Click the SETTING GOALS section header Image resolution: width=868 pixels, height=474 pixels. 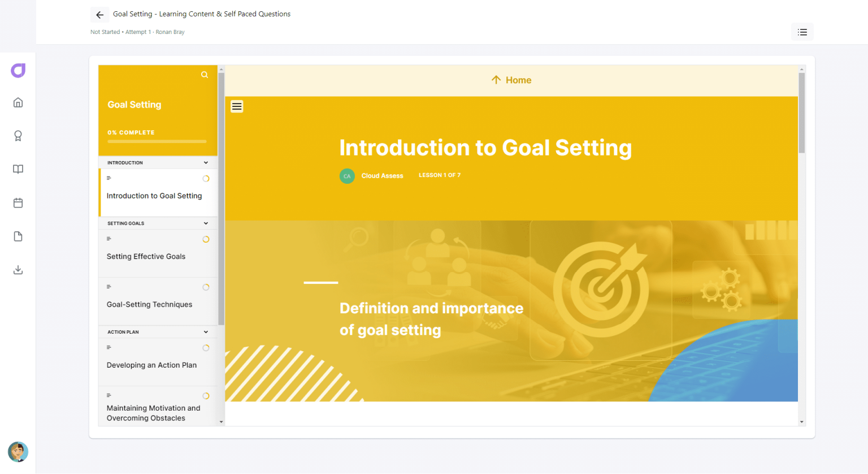pyautogui.click(x=158, y=223)
